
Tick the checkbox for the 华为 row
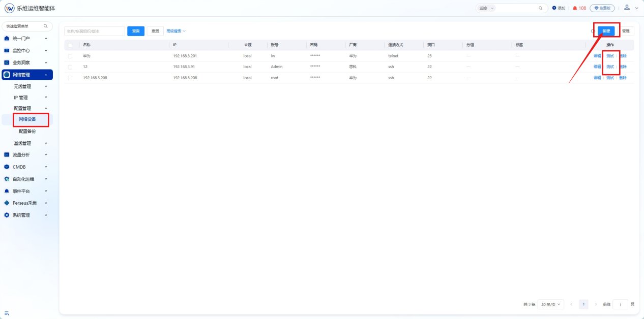pyautogui.click(x=70, y=56)
